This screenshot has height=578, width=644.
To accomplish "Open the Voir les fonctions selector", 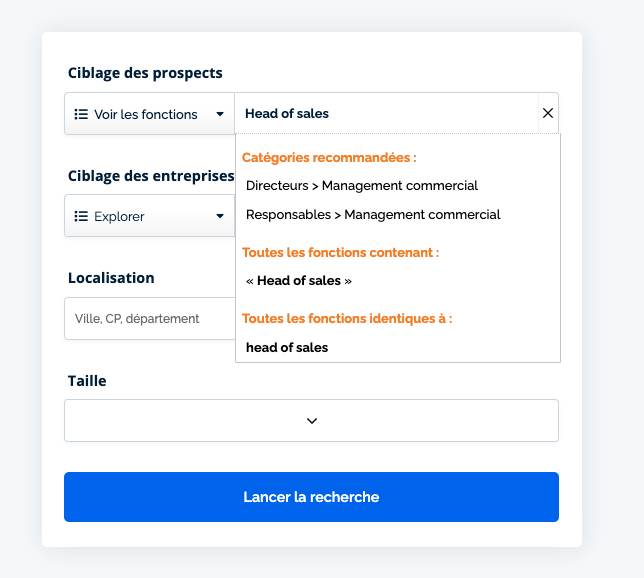I will coord(150,114).
